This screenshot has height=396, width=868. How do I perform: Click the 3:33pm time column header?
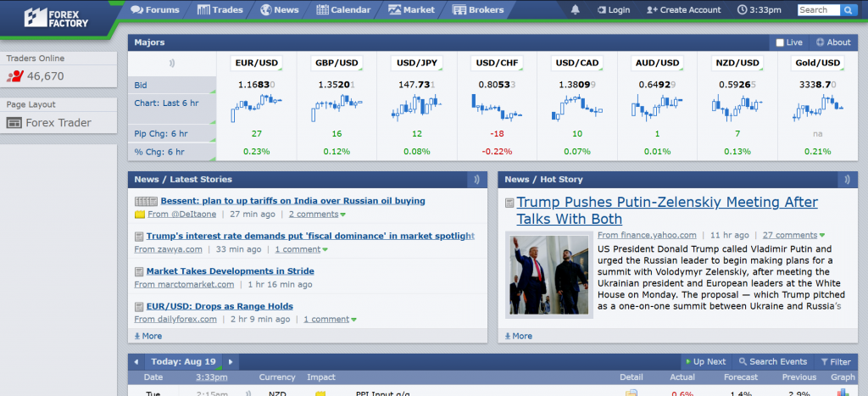point(211,377)
